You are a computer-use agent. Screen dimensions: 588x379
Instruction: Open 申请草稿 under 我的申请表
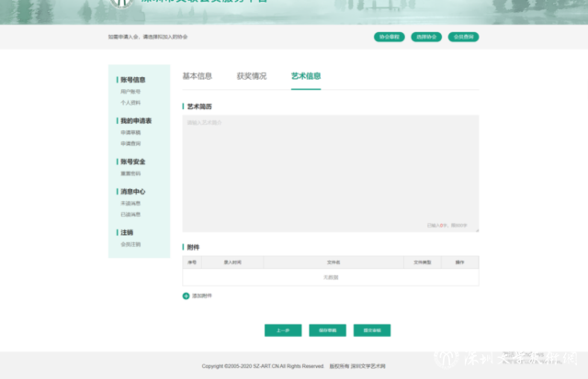tap(130, 132)
